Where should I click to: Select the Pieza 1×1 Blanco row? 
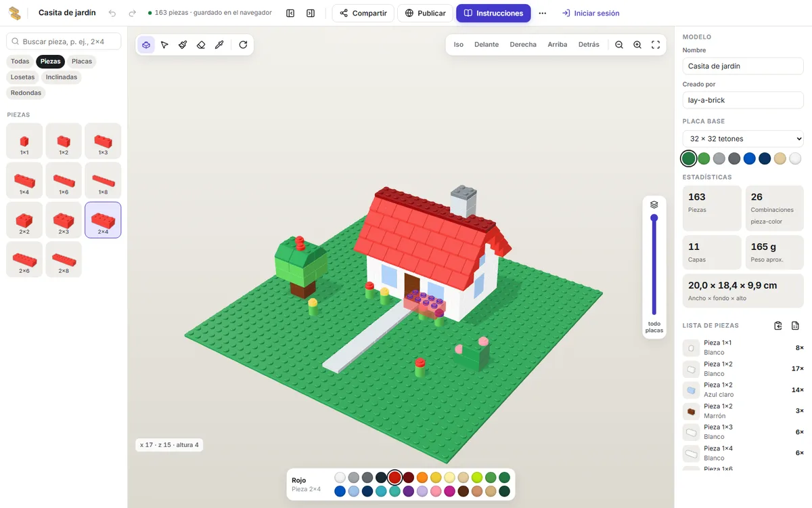coord(743,347)
